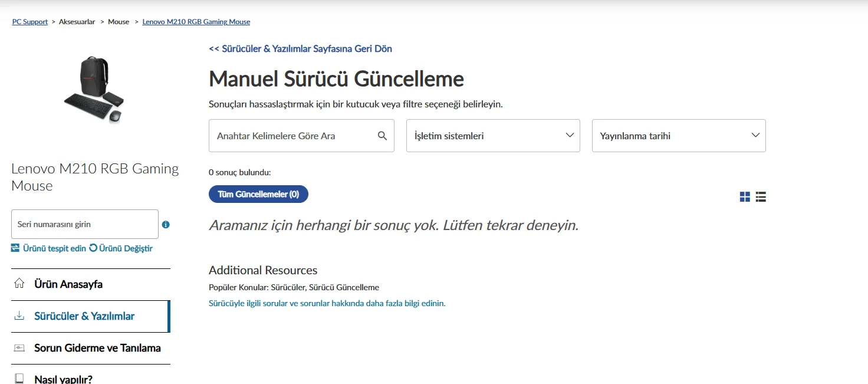
Task: Click the Lenovo M210 RGB Gaming Mouse sidebar title
Action: 95,177
